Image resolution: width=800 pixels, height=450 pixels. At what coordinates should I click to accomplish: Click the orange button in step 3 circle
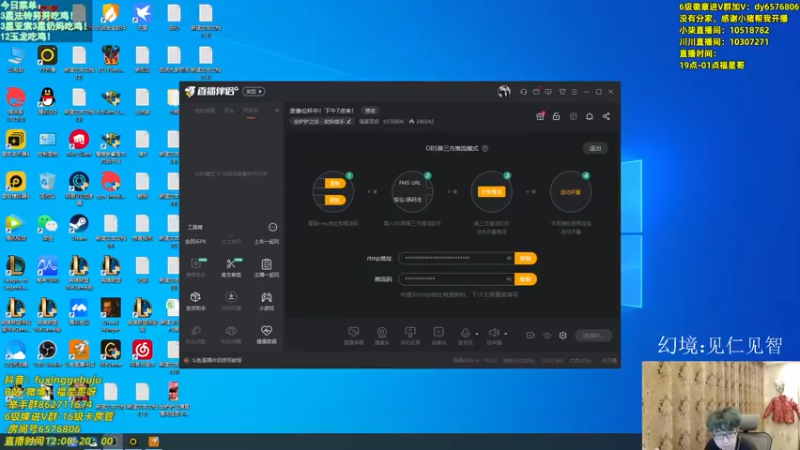click(x=491, y=192)
